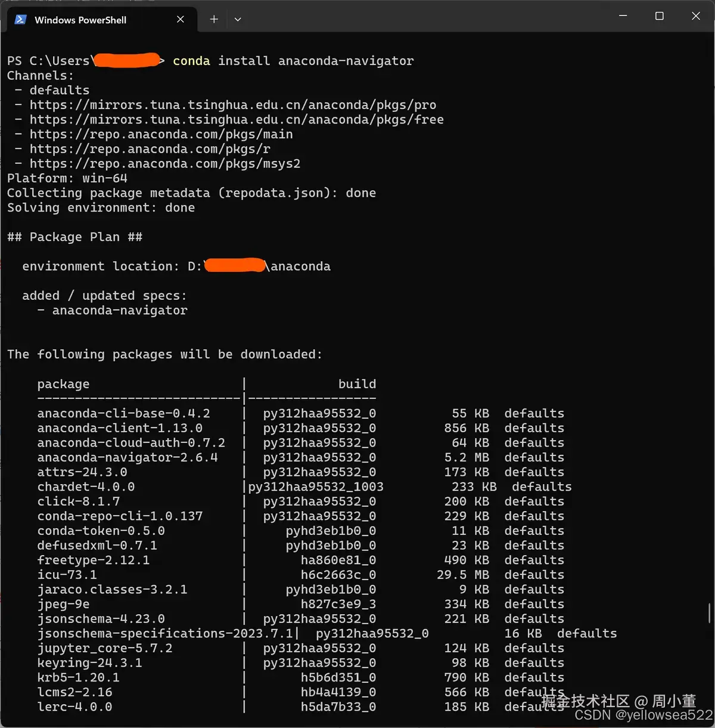Screen dimensions: 715x728
Task: Click the '5.2 MB' size value
Action: (x=467, y=457)
